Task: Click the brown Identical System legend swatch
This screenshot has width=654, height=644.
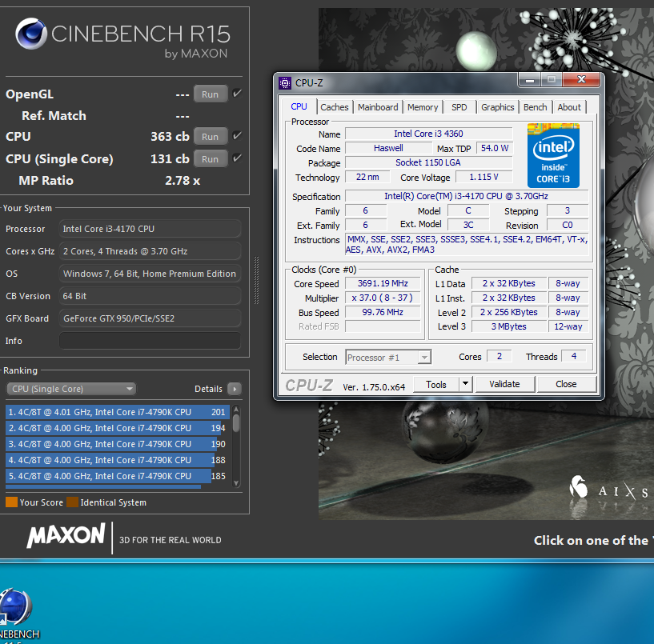Action: (x=72, y=502)
